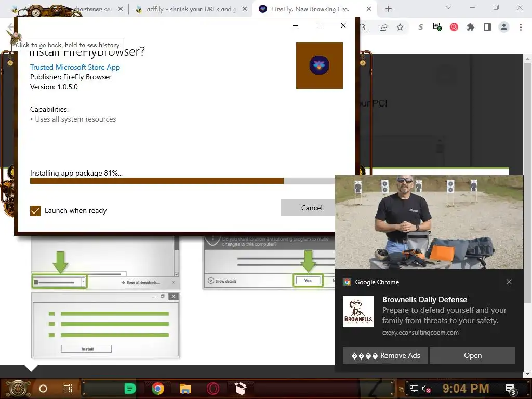The image size is (532, 399).
Task: Close the URL shortener service tab
Action: tap(121, 9)
